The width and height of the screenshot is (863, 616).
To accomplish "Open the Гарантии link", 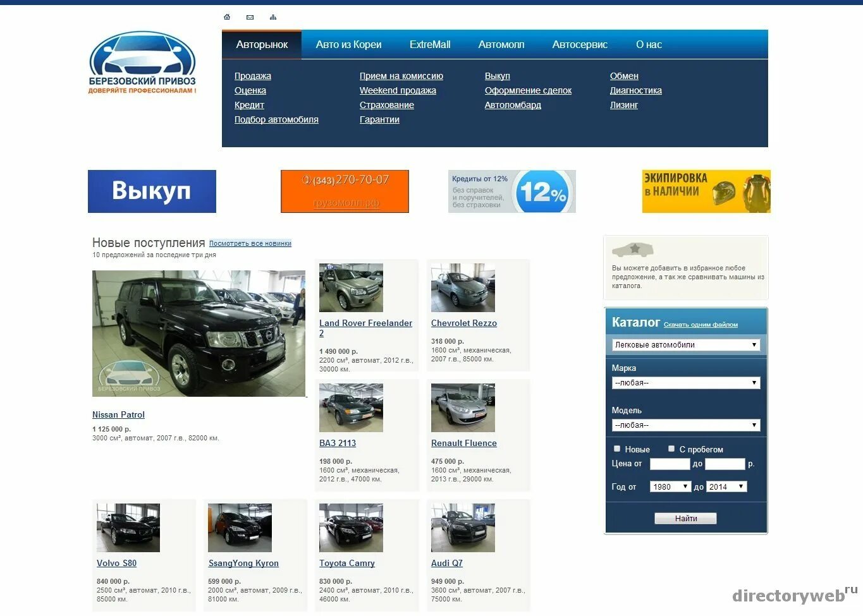I will 379,119.
